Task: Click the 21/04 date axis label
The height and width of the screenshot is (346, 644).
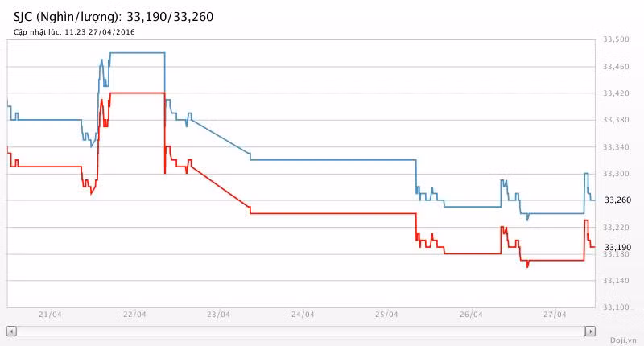Action: tap(50, 315)
